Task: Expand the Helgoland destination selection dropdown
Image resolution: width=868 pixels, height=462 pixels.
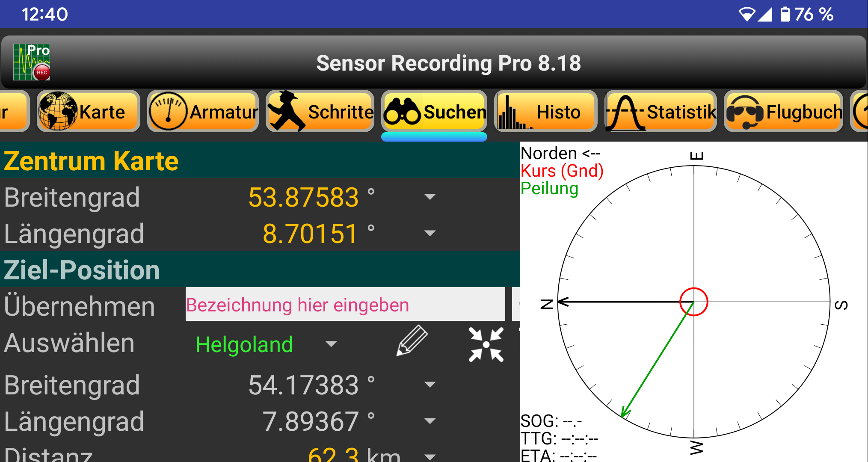Action: 331,343
